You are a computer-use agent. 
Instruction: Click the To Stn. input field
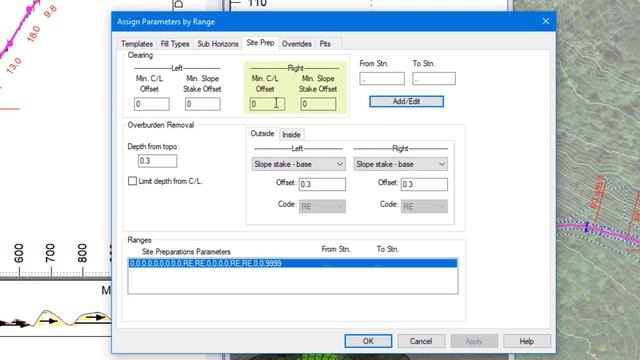tap(433, 79)
